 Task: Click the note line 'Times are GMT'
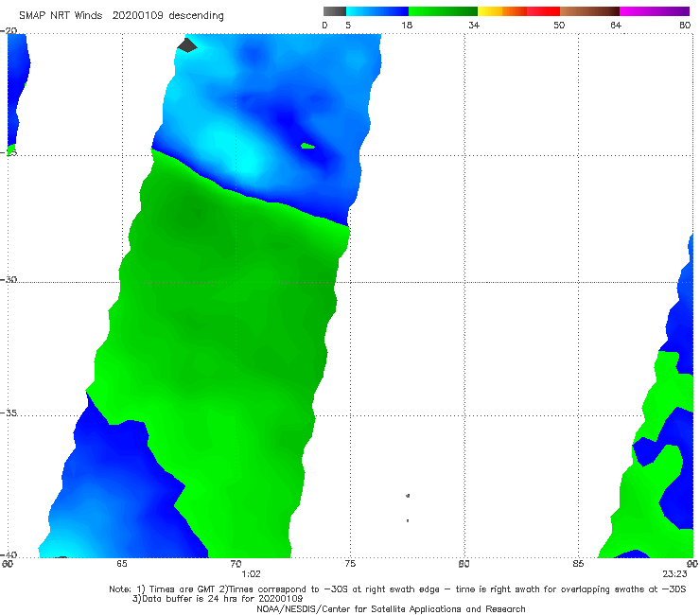(x=183, y=589)
